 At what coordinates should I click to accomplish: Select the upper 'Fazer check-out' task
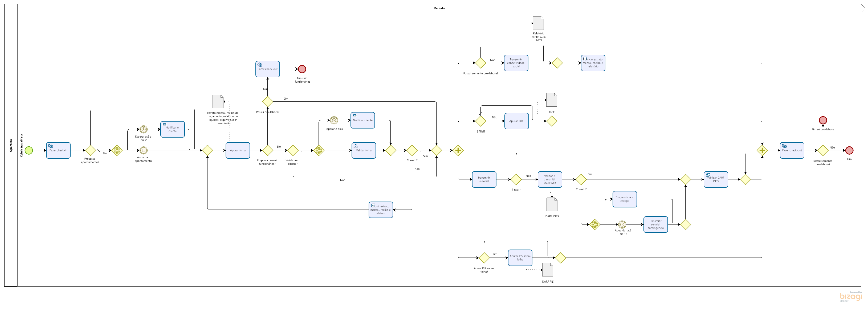click(268, 69)
